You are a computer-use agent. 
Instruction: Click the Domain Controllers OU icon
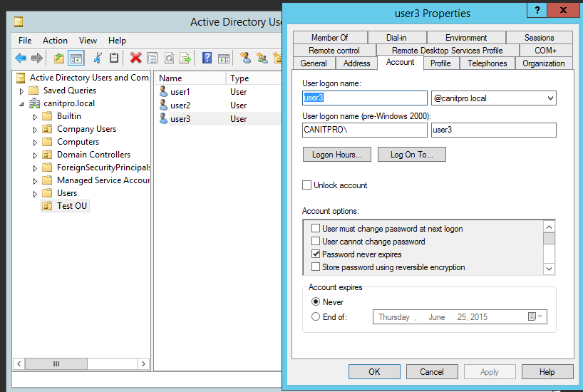point(47,155)
